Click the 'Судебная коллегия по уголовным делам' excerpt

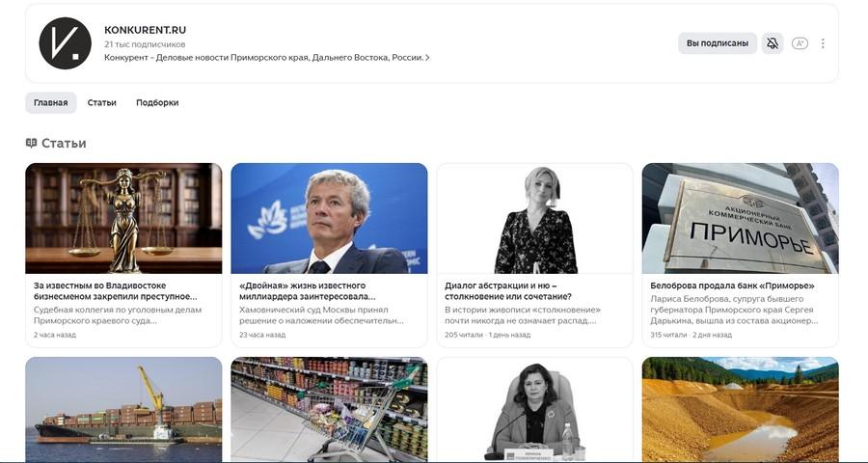pyautogui.click(x=118, y=315)
